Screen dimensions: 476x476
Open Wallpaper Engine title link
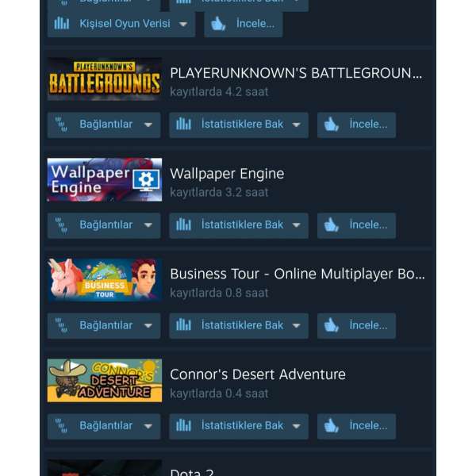(x=227, y=174)
